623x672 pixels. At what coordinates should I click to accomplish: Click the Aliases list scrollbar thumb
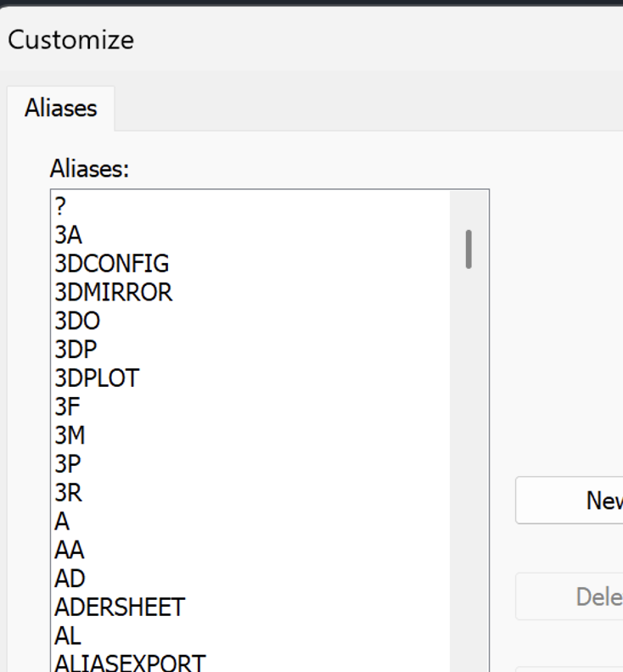(x=468, y=249)
